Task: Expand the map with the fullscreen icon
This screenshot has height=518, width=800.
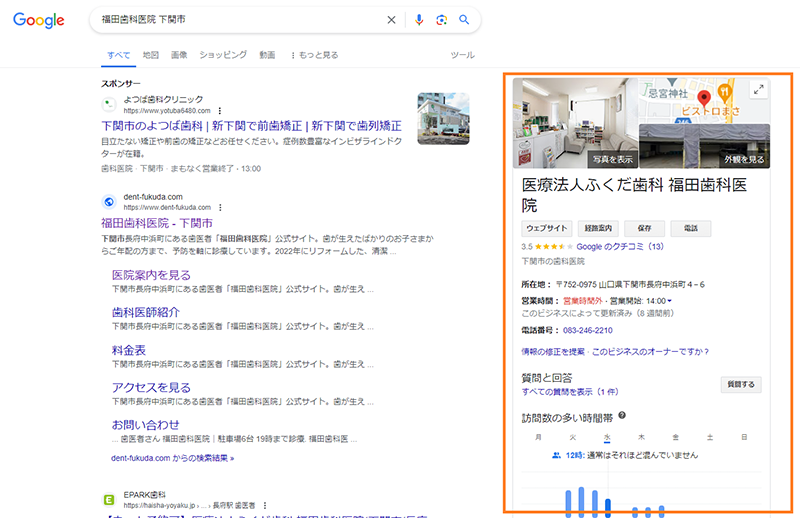Action: click(x=758, y=90)
